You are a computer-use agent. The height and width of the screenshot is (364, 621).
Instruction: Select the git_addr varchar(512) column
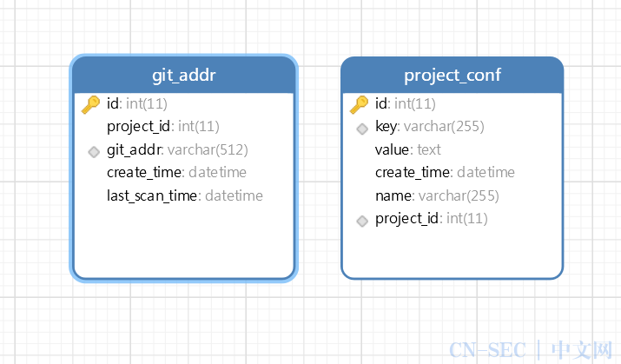point(177,149)
